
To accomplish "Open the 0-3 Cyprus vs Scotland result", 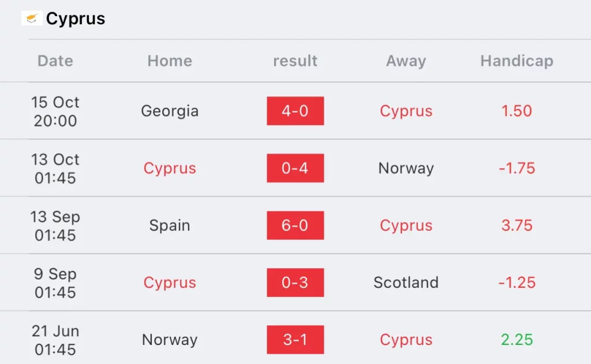I will [295, 283].
